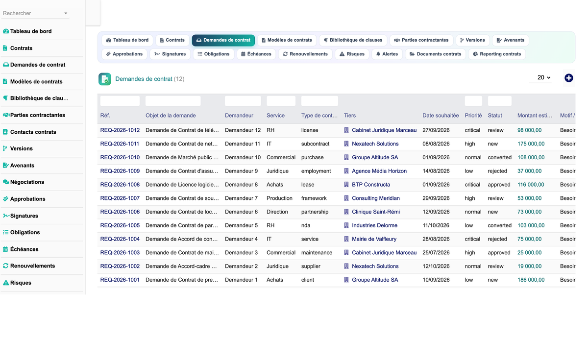The width and height of the screenshot is (588, 364).
Task: Click building icon beside Consulting Meridian
Action: [346, 198]
